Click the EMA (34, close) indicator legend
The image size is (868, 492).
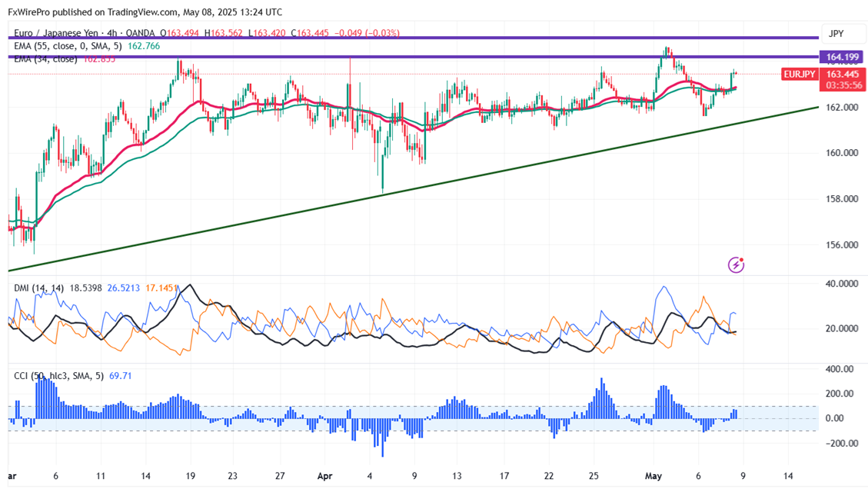click(x=45, y=58)
